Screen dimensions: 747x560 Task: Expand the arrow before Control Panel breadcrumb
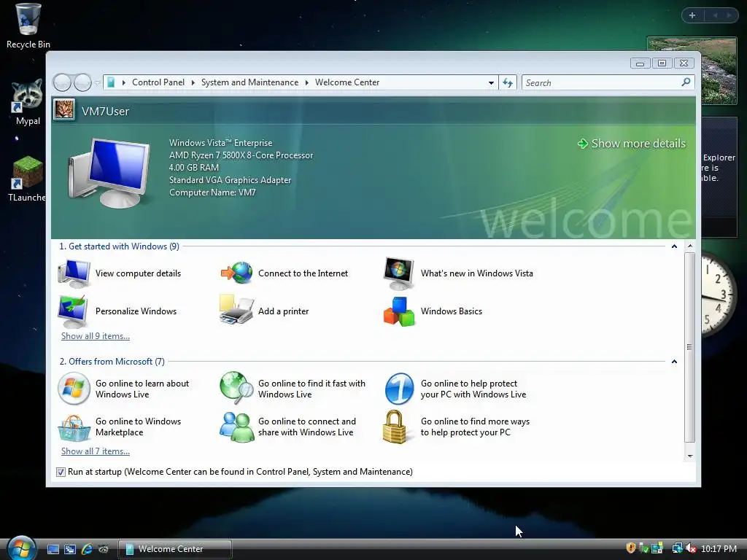point(124,83)
